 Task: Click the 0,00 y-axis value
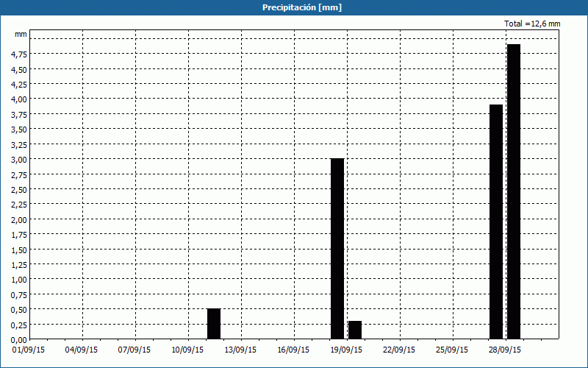point(19,340)
